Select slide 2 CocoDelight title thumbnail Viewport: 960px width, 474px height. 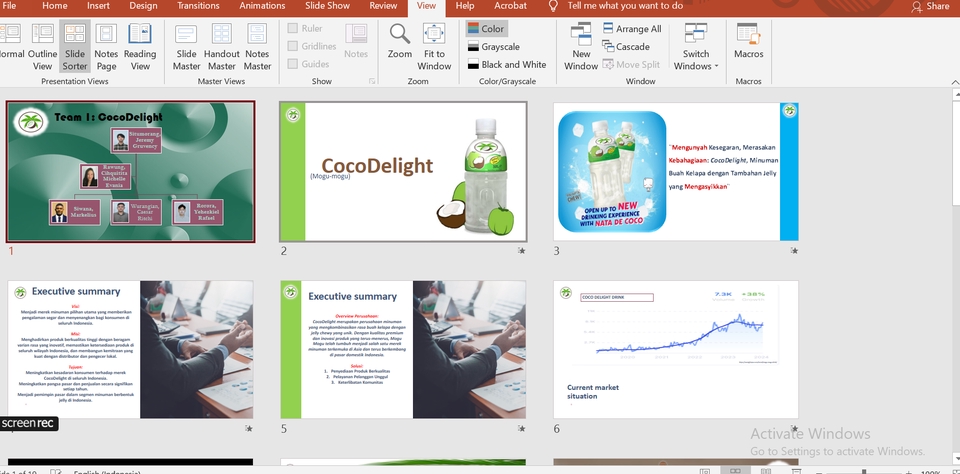coord(403,171)
